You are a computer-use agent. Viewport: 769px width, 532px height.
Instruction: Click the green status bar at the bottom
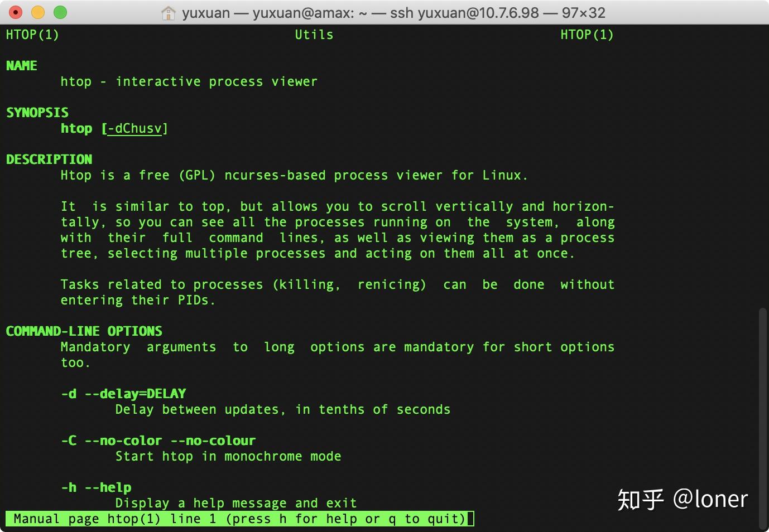pyautogui.click(x=240, y=519)
